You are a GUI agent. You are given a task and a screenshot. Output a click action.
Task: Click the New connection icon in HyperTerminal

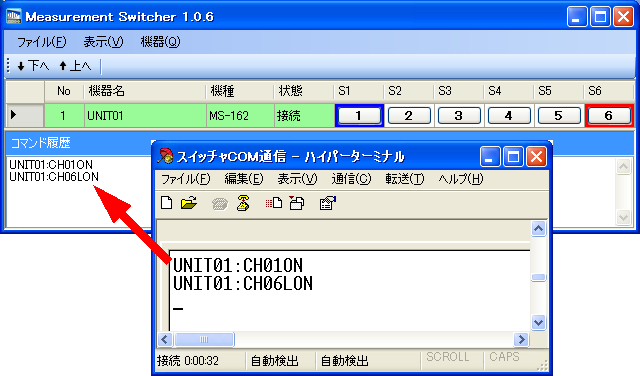pos(167,202)
